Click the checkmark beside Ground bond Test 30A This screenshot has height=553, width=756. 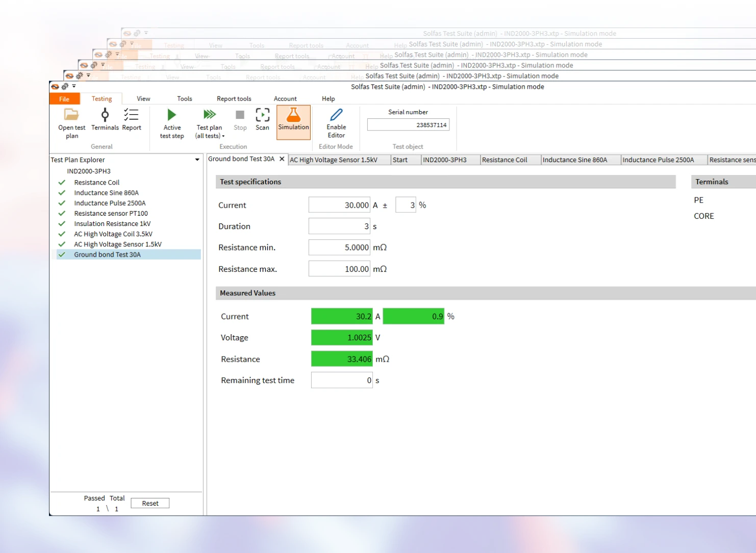point(62,254)
